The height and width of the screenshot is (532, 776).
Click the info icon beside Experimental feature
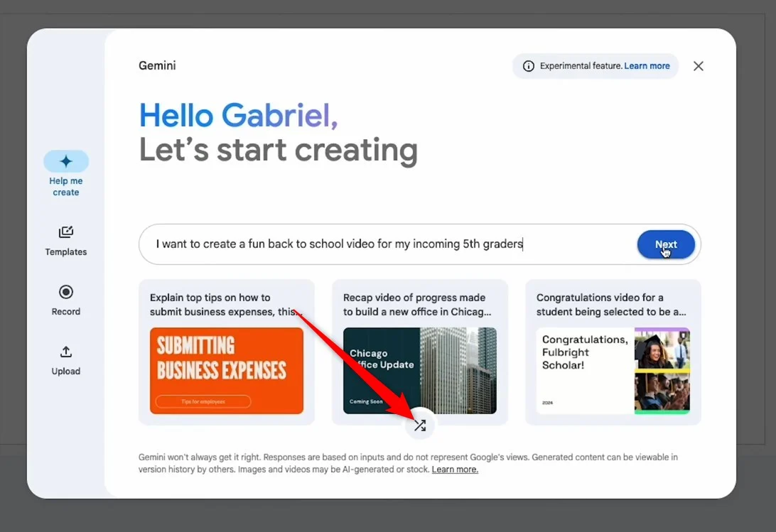pos(529,66)
